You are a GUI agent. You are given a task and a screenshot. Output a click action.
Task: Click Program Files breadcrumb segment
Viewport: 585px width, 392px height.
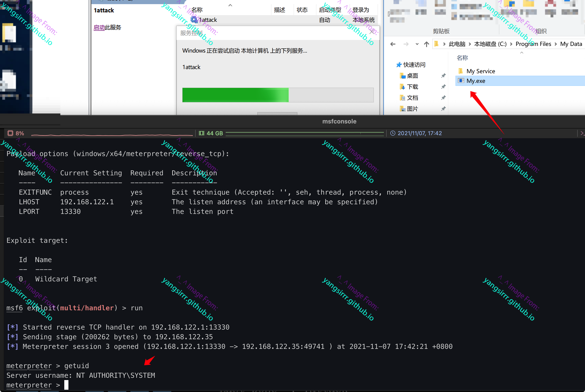(x=533, y=44)
